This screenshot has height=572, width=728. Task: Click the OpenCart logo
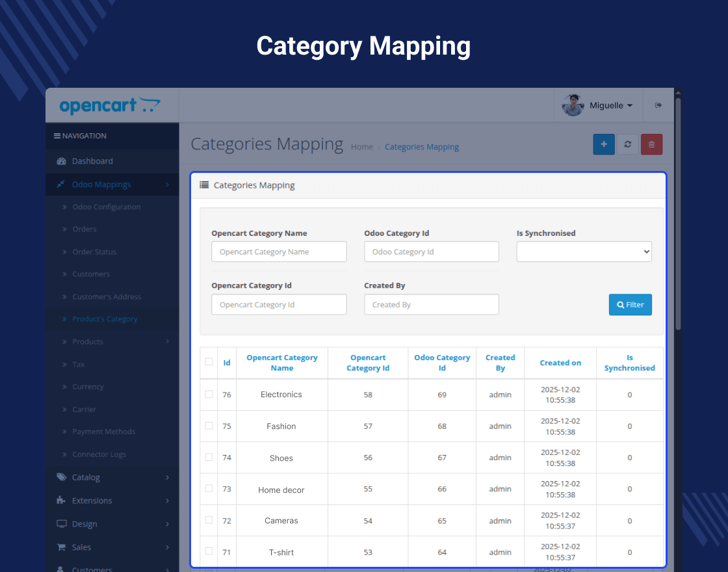pyautogui.click(x=110, y=105)
